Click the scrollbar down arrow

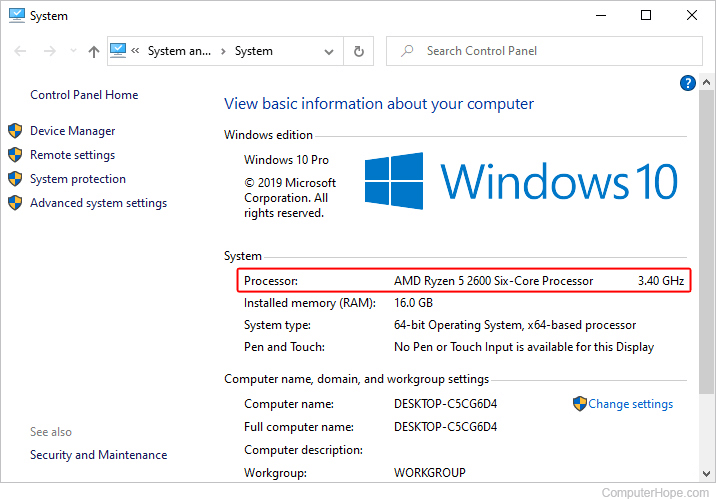[x=706, y=473]
